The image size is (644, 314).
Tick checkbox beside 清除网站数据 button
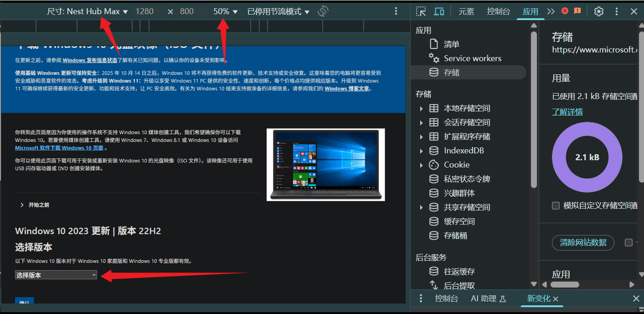point(629,242)
